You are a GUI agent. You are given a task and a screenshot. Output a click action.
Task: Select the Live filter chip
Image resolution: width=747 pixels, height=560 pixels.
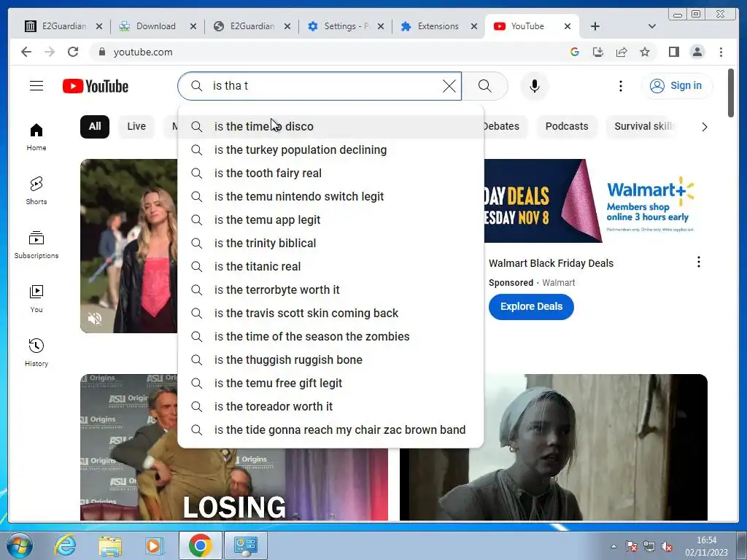(x=136, y=126)
